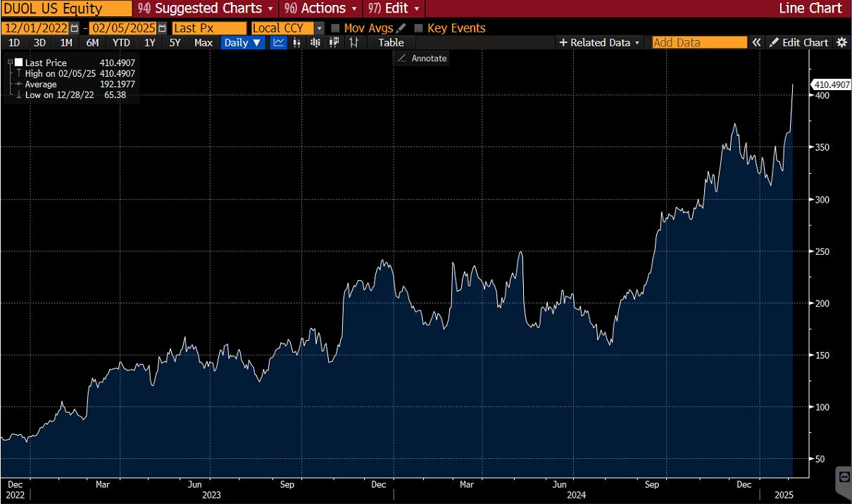Viewport: 852px width, 504px height.
Task: Click the Edit Chart button
Action: [798, 42]
